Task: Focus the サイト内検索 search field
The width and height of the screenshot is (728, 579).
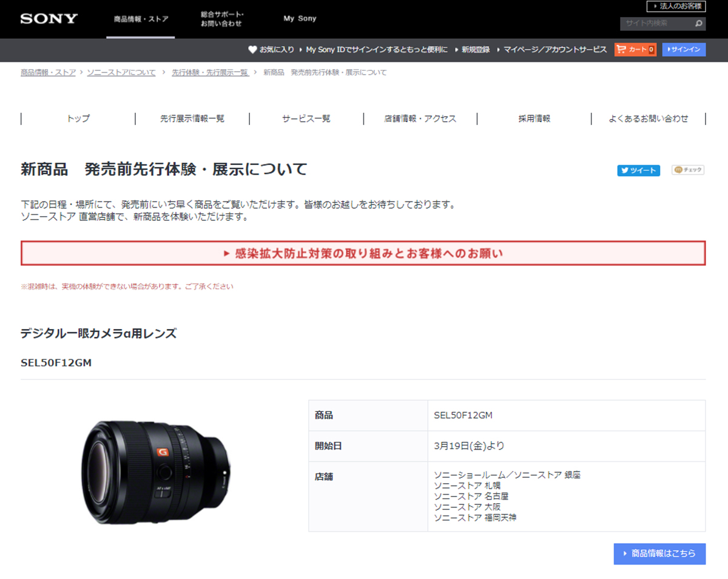Action: (x=656, y=24)
